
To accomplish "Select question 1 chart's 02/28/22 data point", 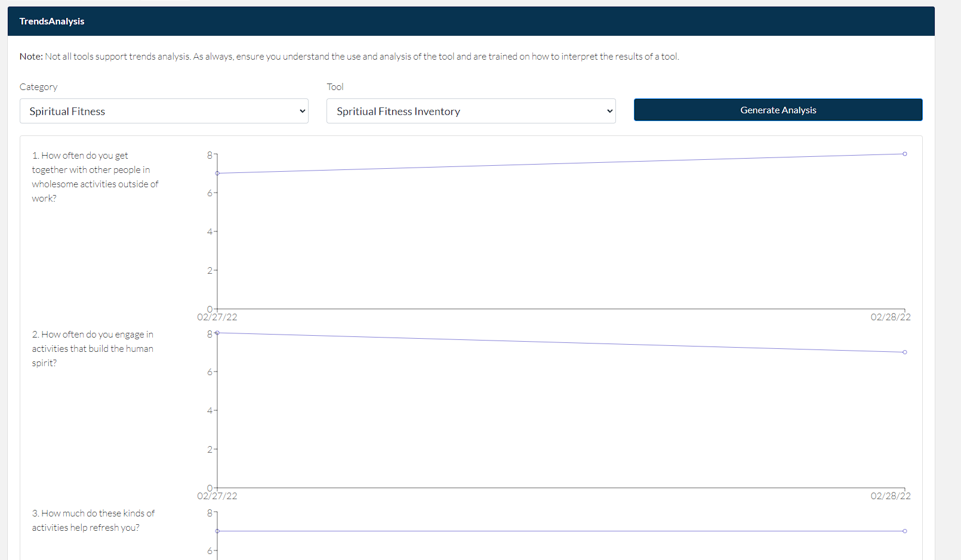I will (x=905, y=154).
